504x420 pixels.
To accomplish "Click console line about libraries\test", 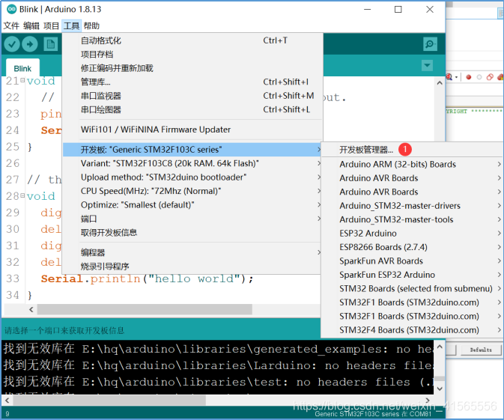I will coord(218,382).
